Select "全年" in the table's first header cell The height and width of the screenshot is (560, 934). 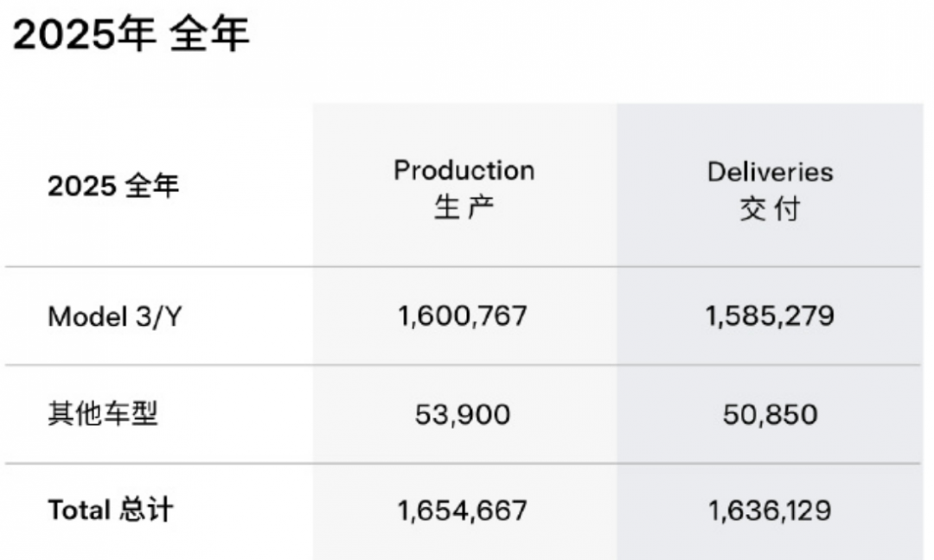tap(152, 187)
